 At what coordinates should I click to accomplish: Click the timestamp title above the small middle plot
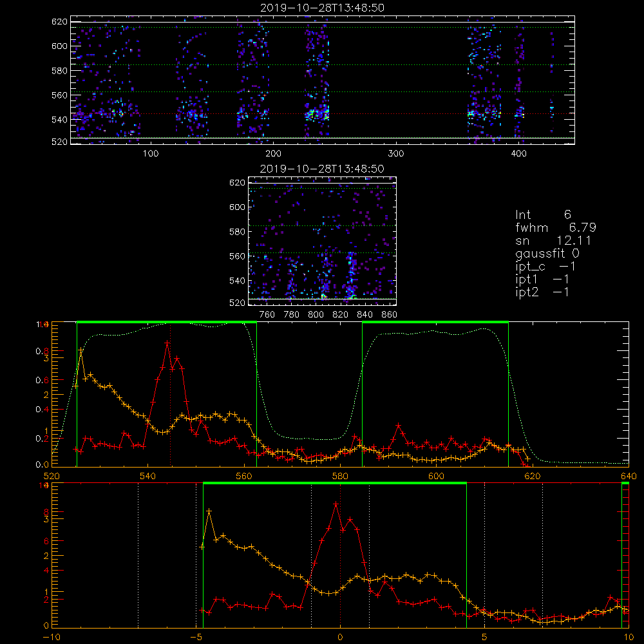[x=322, y=169]
